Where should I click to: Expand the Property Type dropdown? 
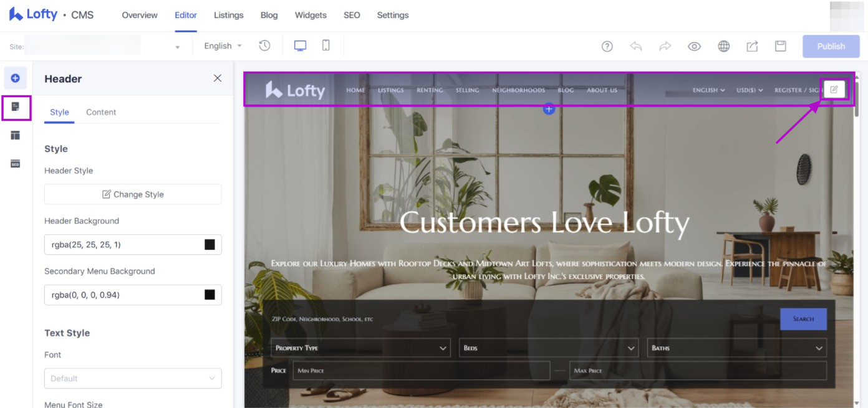(x=360, y=348)
